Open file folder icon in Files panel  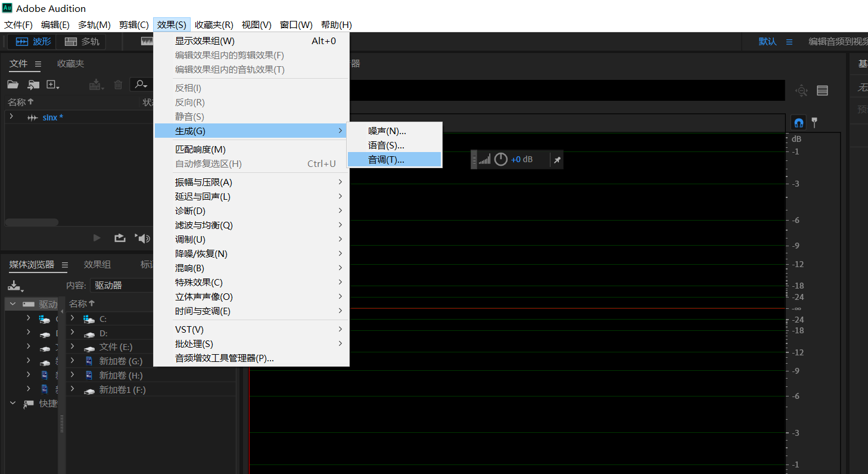(x=13, y=85)
